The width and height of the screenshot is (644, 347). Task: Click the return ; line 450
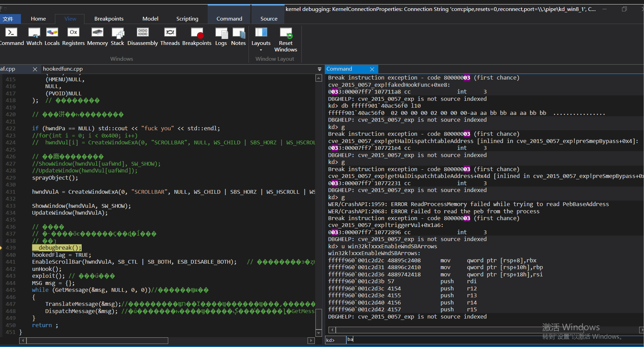[45, 325]
